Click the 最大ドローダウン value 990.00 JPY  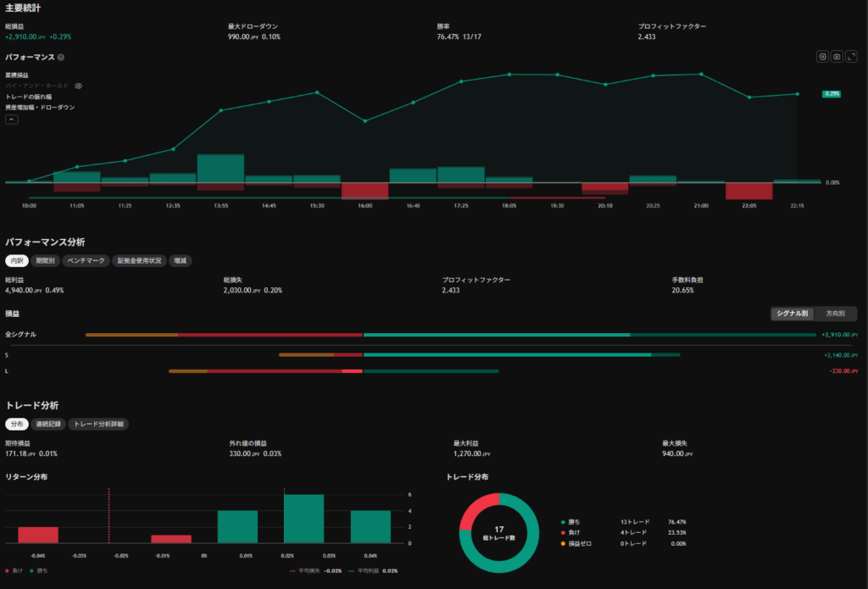(x=243, y=36)
